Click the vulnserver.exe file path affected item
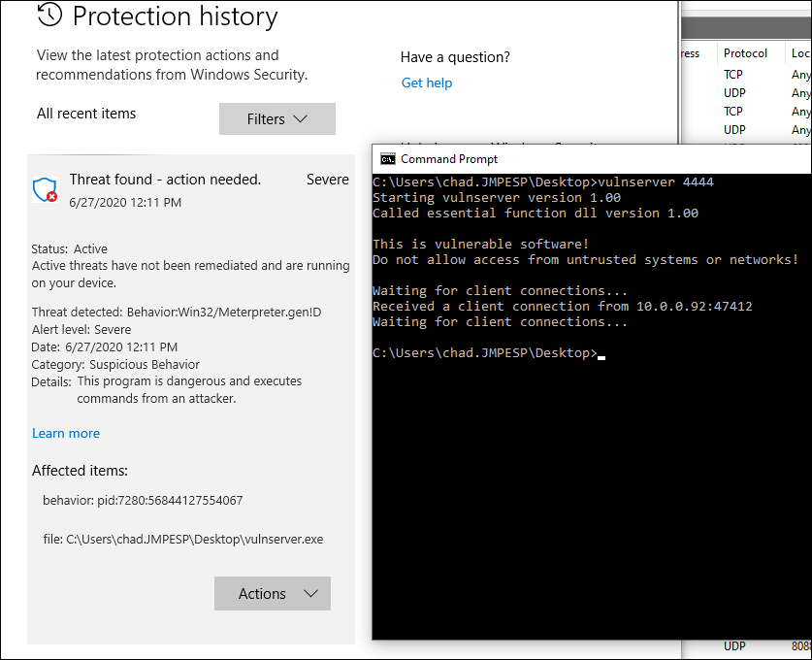The width and height of the screenshot is (812, 660). click(x=183, y=539)
